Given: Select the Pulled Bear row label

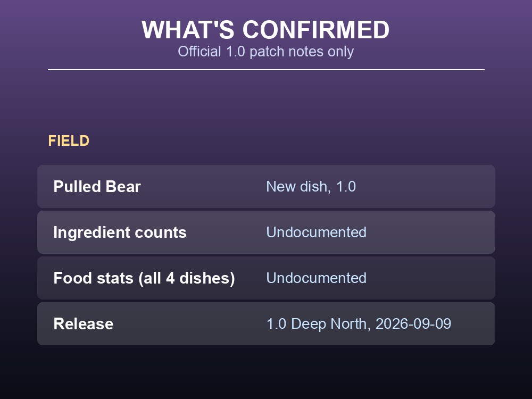Looking at the screenshot, I should [97, 187].
